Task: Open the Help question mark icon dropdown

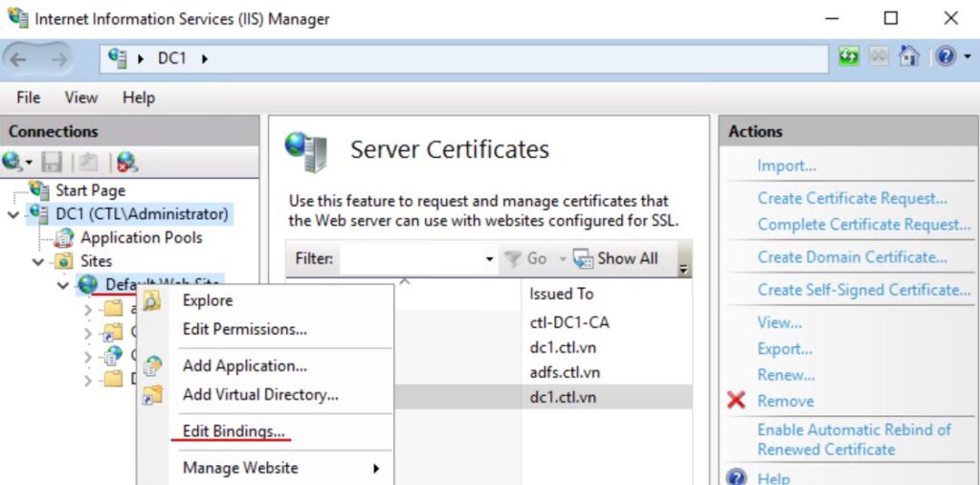Action: [951, 57]
